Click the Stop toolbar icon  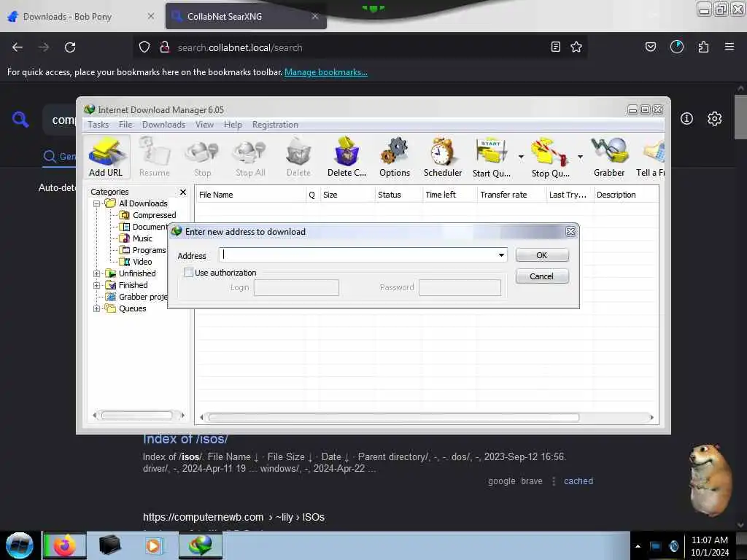203,157
